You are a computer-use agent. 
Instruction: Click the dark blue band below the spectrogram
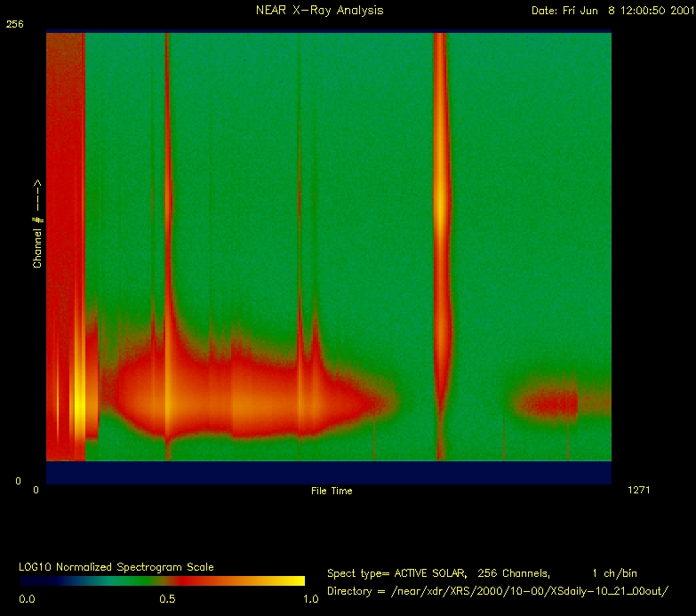point(329,472)
